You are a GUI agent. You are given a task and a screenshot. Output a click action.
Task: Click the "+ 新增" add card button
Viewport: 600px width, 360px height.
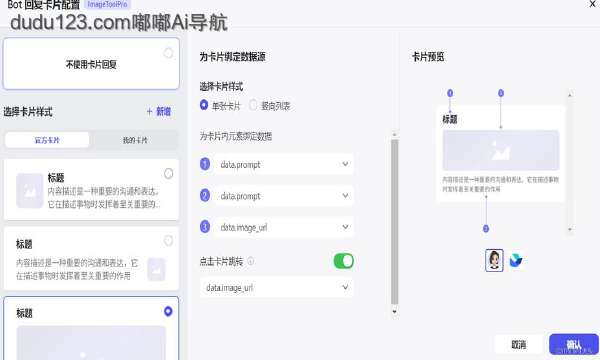pos(159,111)
